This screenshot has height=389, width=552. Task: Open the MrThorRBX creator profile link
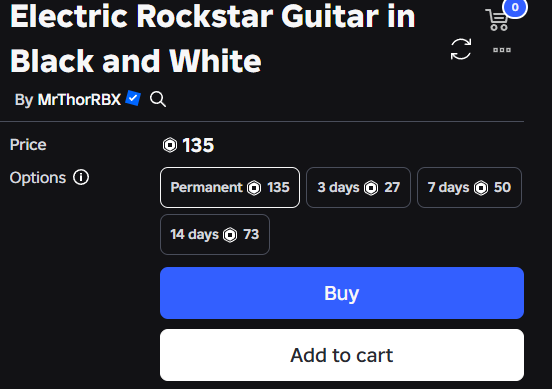pyautogui.click(x=79, y=100)
